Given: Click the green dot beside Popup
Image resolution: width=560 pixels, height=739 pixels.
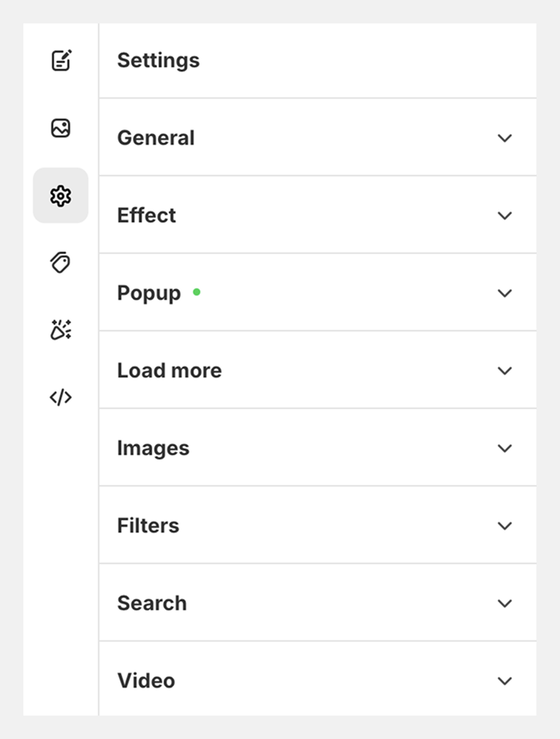Looking at the screenshot, I should point(197,292).
